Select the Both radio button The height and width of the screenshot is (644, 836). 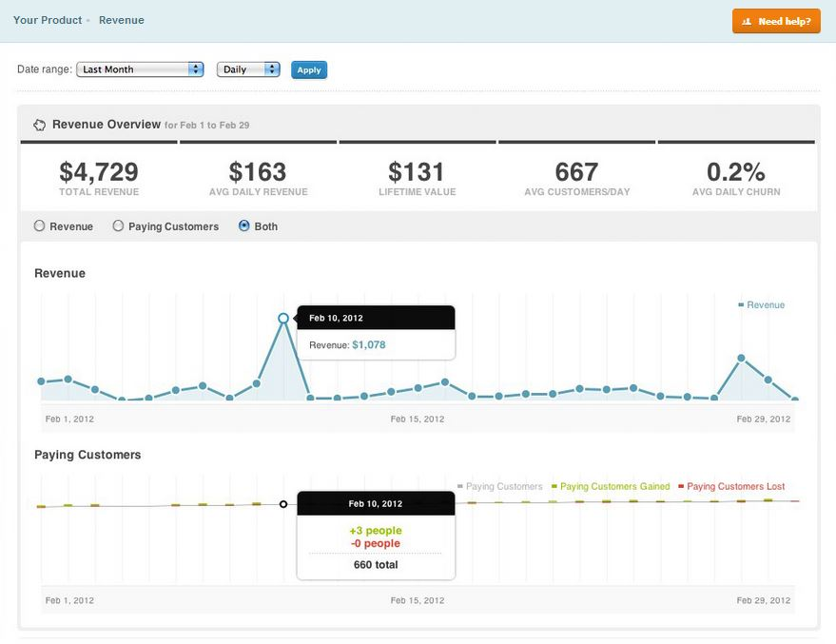tap(242, 226)
